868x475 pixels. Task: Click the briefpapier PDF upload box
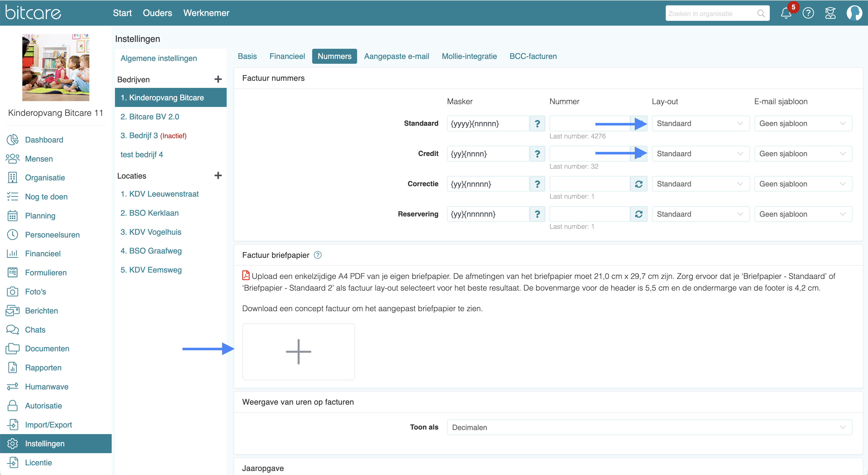click(x=298, y=352)
